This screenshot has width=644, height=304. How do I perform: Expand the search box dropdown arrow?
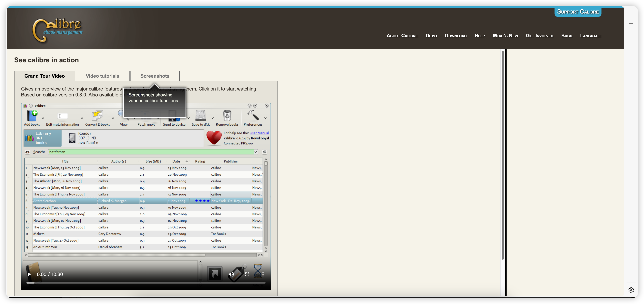[255, 152]
